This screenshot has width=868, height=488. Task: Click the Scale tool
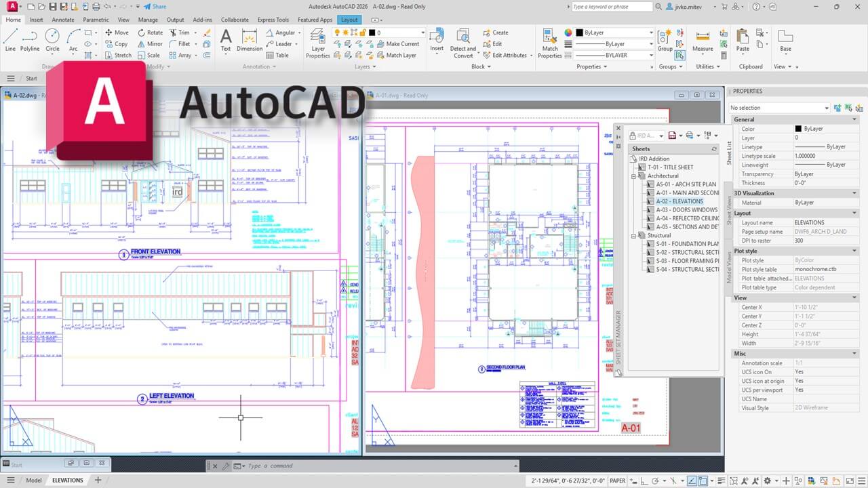tap(149, 56)
